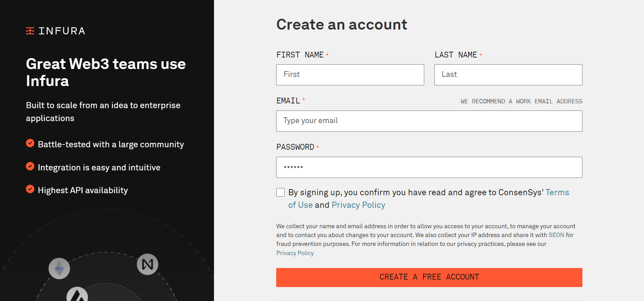This screenshot has width=644, height=301.
Task: Focus the First name input field
Action: click(350, 75)
